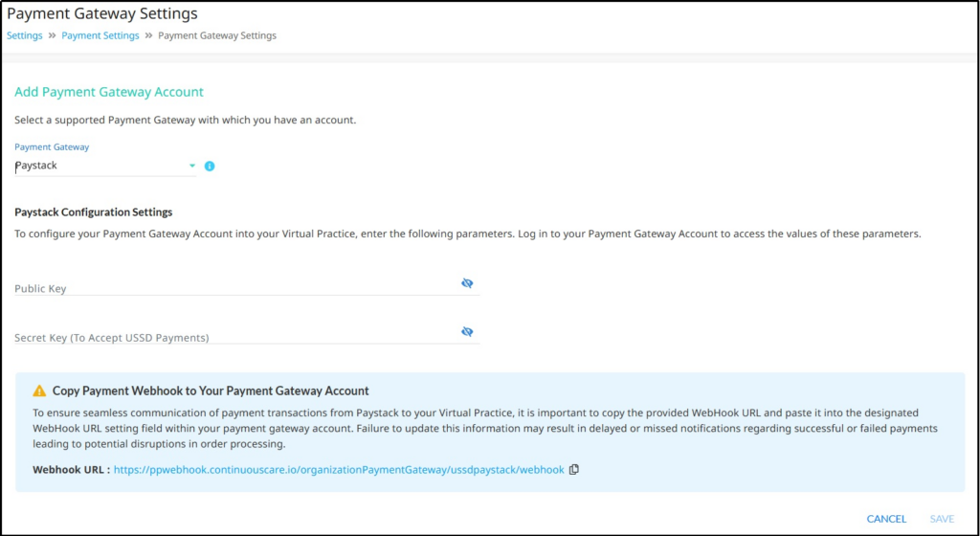Focus the Public Key input field

pos(247,285)
